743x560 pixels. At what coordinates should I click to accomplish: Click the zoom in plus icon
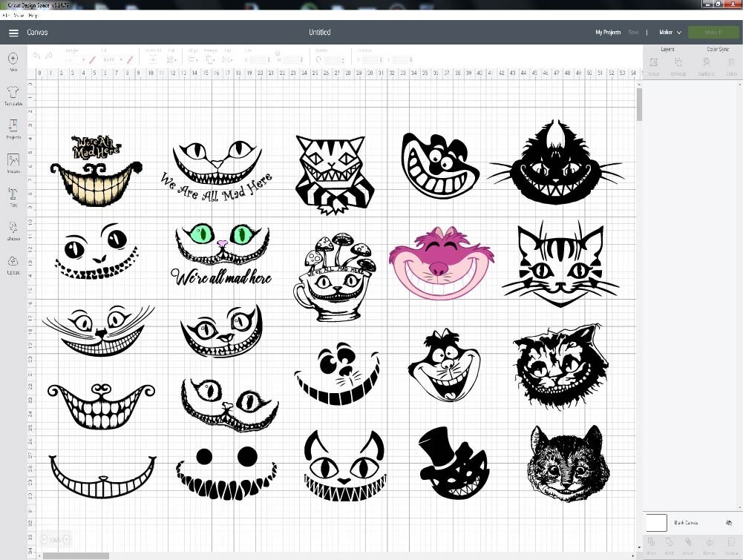click(66, 539)
